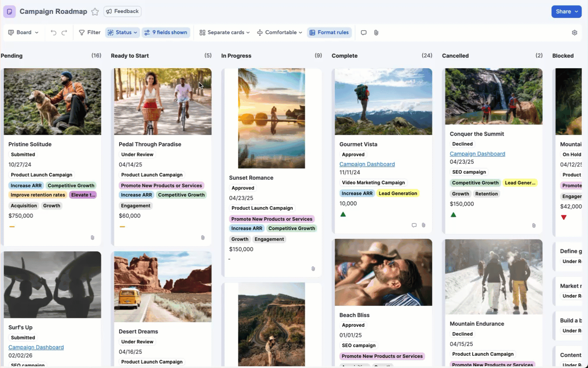Open the Pristine Solitude card image
This screenshot has width=588, height=368.
click(53, 102)
